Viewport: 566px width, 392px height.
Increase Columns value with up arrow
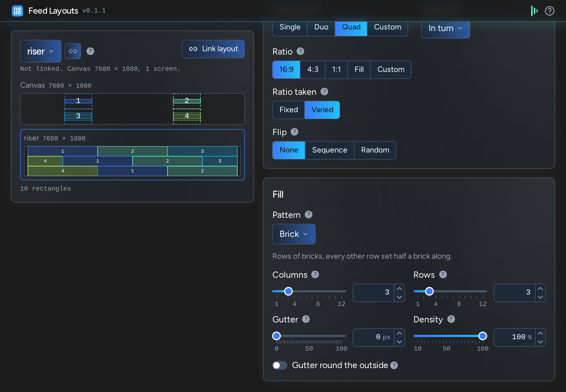(x=399, y=289)
